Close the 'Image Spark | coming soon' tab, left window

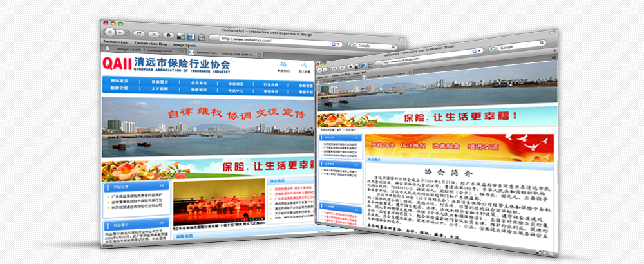pos(181,52)
